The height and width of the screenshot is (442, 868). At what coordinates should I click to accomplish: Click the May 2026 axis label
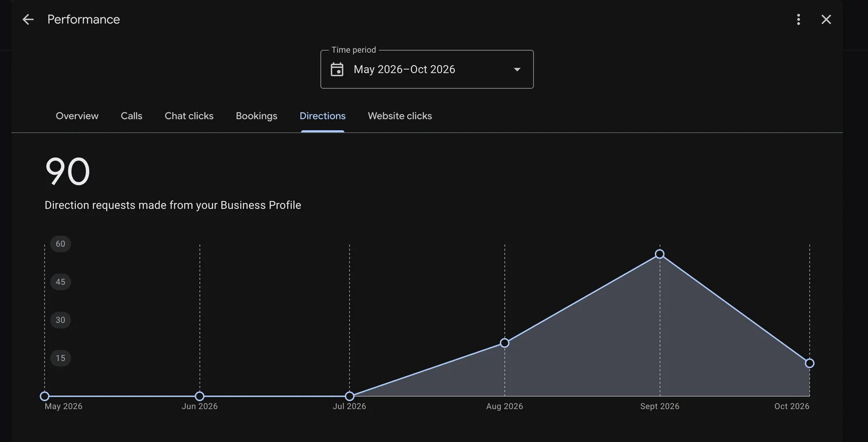click(63, 406)
